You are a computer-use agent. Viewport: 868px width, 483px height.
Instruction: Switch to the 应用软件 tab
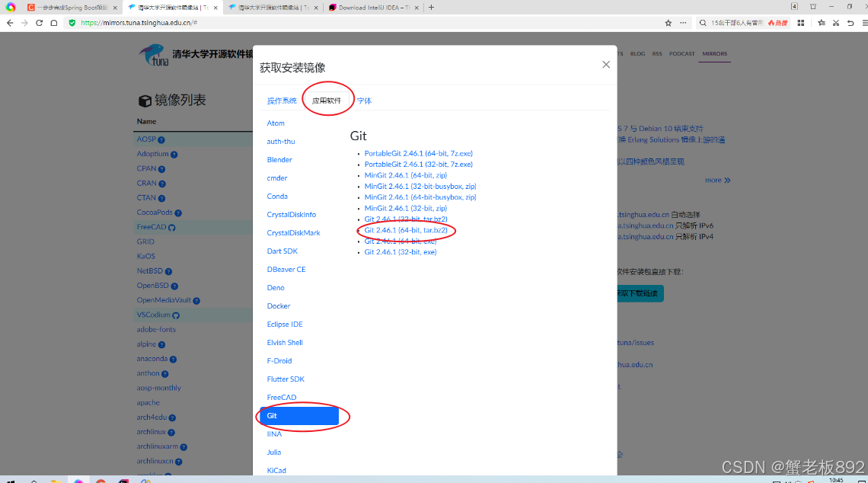327,101
